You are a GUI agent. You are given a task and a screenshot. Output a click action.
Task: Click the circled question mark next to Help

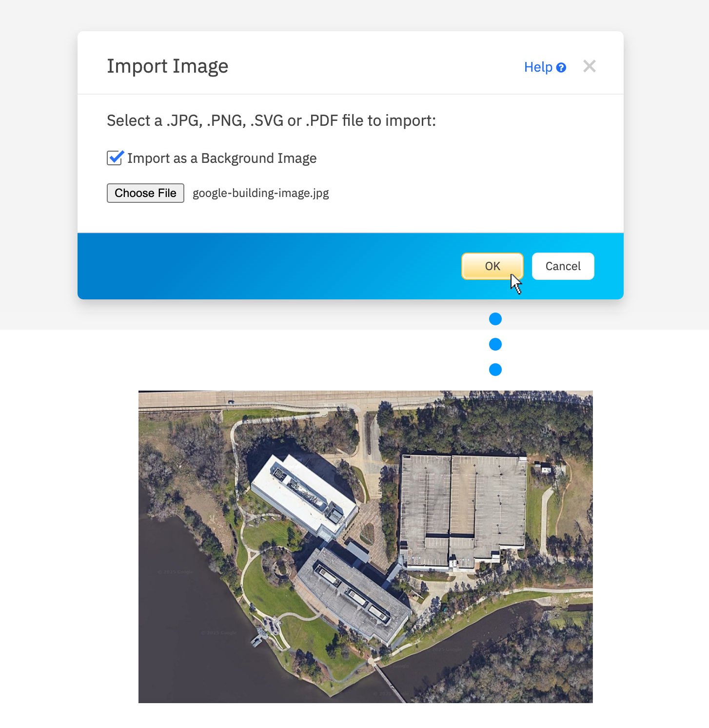(562, 67)
